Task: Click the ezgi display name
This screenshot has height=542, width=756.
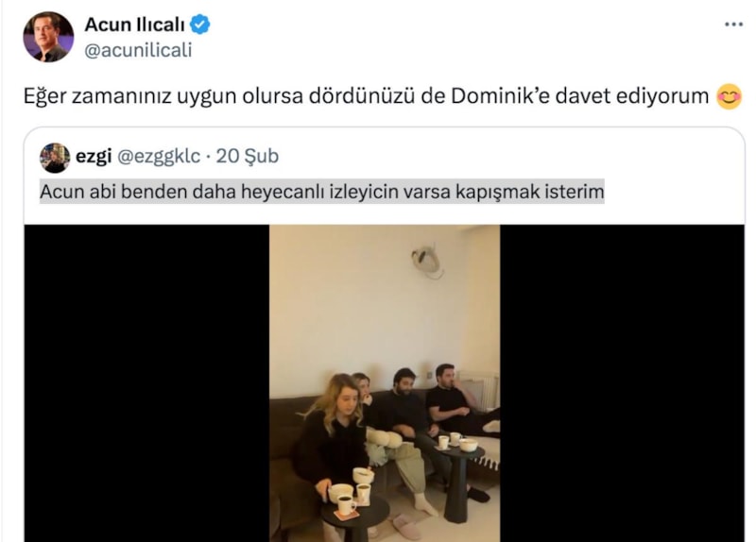Action: tap(94, 156)
